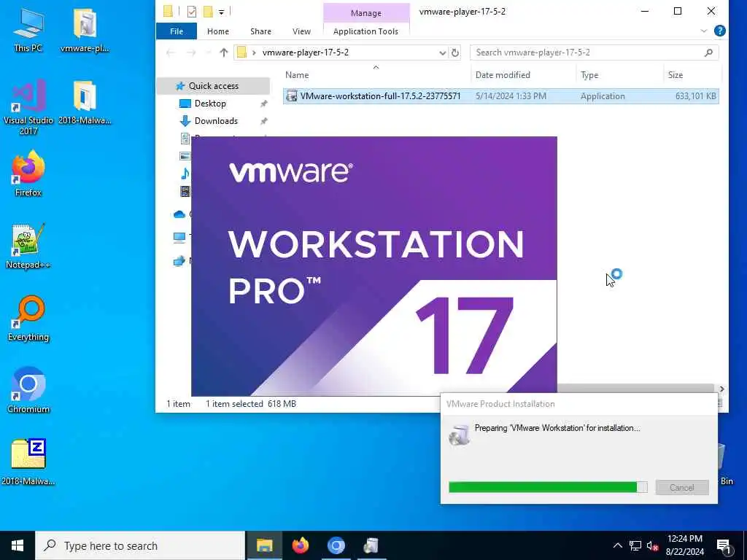The height and width of the screenshot is (560, 747).
Task: Show hidden system tray icons
Action: coord(617,545)
